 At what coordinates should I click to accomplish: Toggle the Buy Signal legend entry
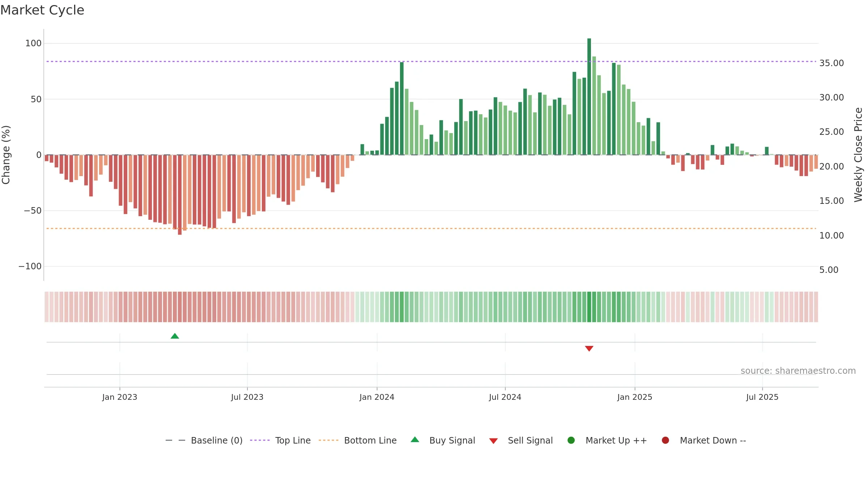coord(443,440)
